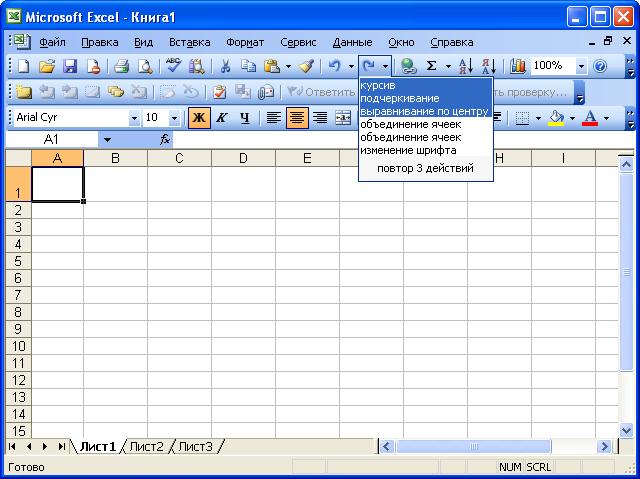Viewport: 640px width, 479px height.
Task: Open the fill color palette arrow
Action: click(x=572, y=118)
